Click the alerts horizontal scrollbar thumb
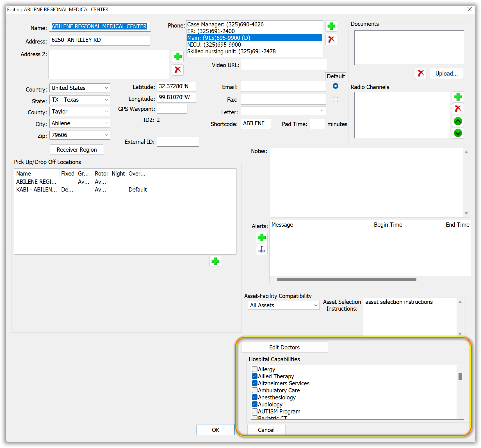This screenshot has height=448, width=481. [x=346, y=279]
